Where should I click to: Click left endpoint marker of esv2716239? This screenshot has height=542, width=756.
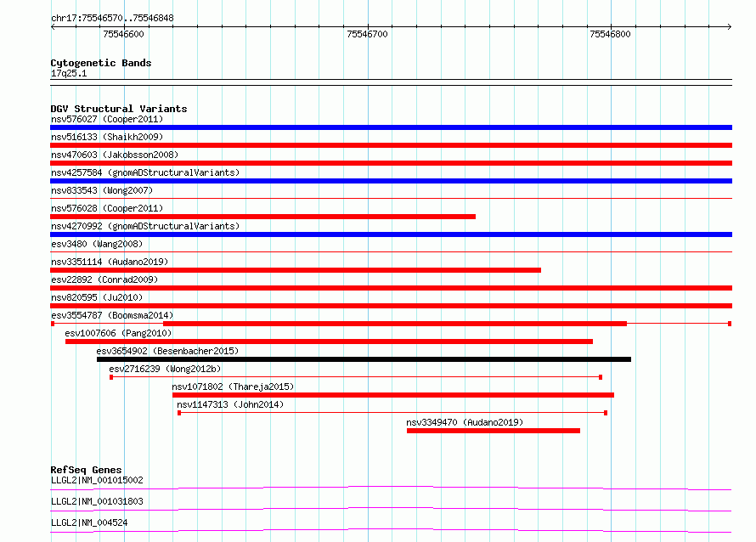coord(111,377)
